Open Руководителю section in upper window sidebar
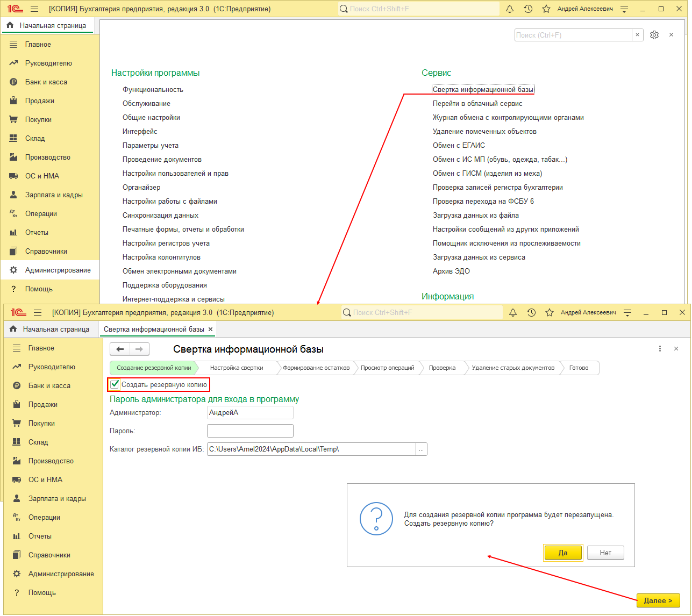Image resolution: width=692 pixels, height=616 pixels. coord(49,63)
